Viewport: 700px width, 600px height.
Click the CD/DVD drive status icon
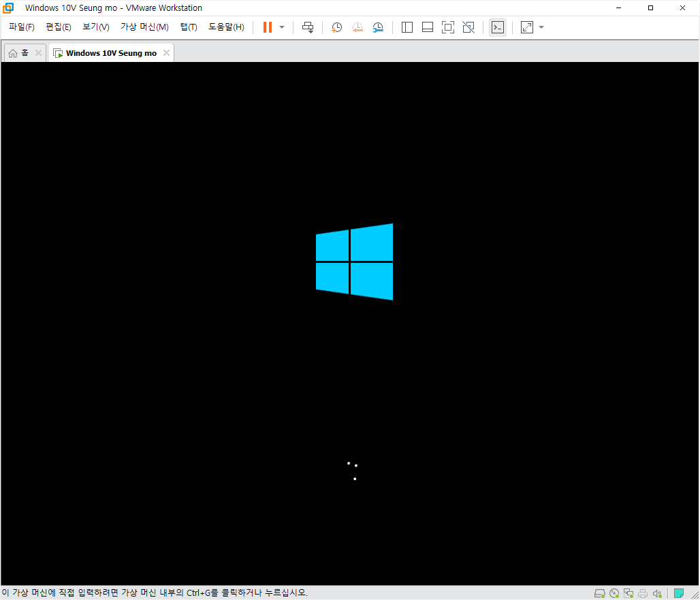(614, 593)
